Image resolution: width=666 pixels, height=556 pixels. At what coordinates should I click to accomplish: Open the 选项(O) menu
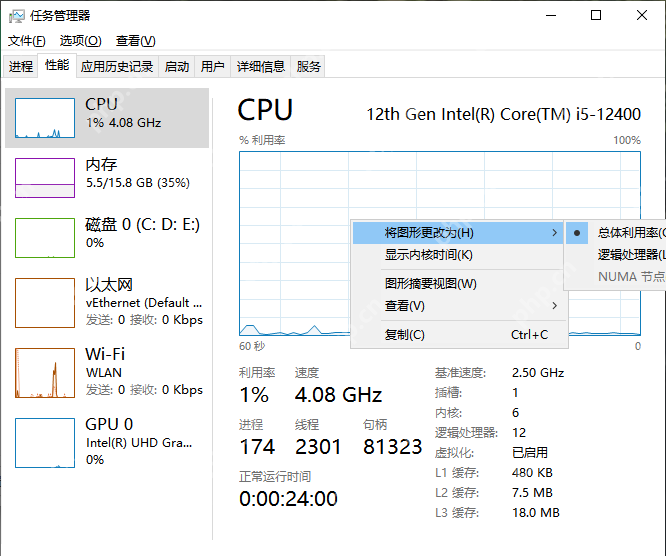[80, 41]
